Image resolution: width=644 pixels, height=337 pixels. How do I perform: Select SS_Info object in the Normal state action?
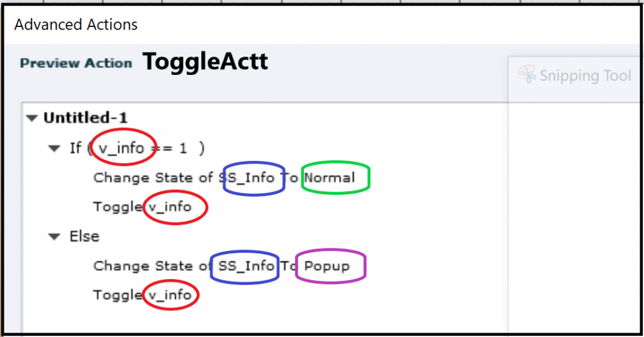(251, 178)
